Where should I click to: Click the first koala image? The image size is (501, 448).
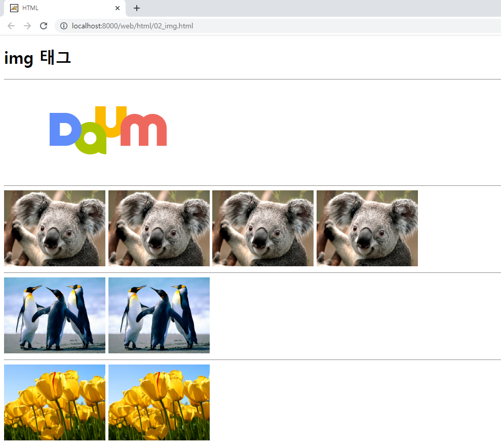coord(55,228)
